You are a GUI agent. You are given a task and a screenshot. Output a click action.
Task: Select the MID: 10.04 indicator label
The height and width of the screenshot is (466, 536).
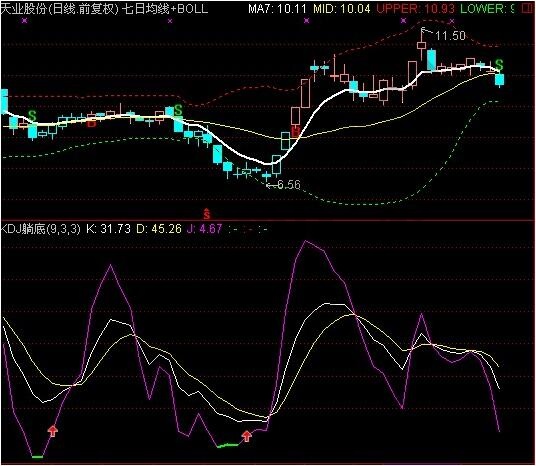pos(342,9)
